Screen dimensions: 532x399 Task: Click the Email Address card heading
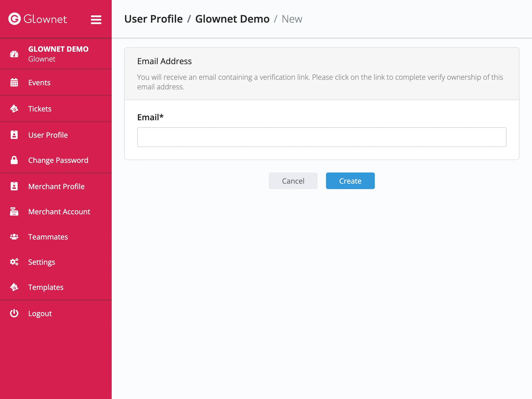(164, 61)
